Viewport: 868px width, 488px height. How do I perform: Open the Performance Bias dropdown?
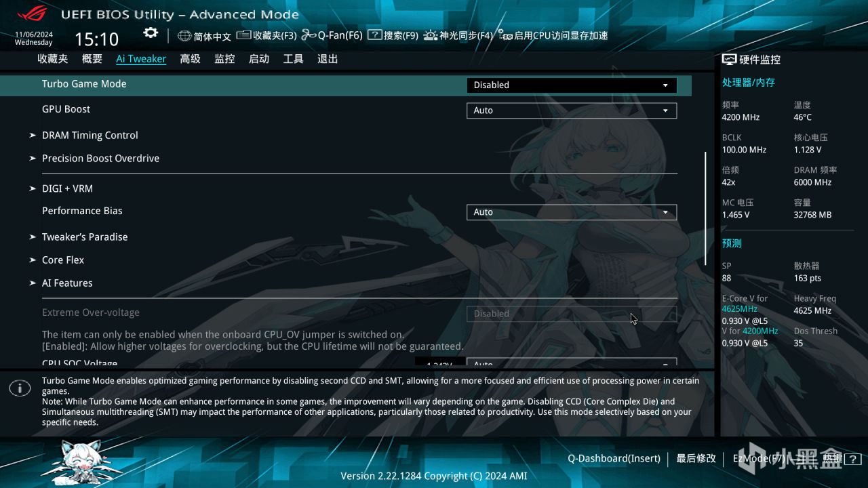(572, 212)
